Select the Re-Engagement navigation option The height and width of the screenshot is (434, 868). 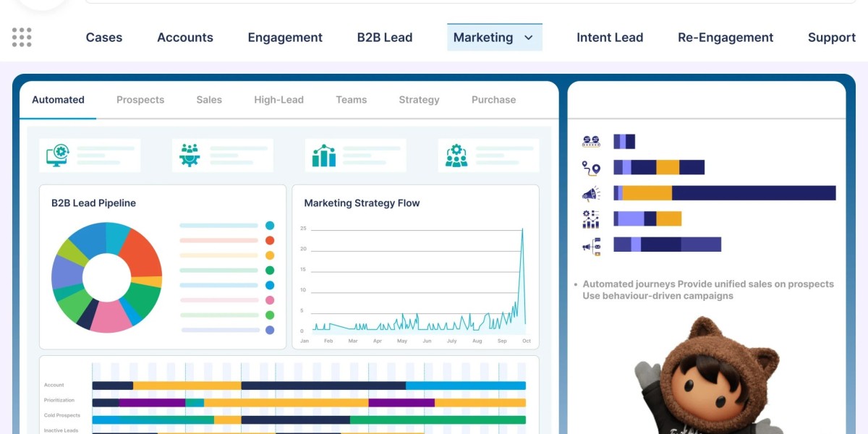726,37
